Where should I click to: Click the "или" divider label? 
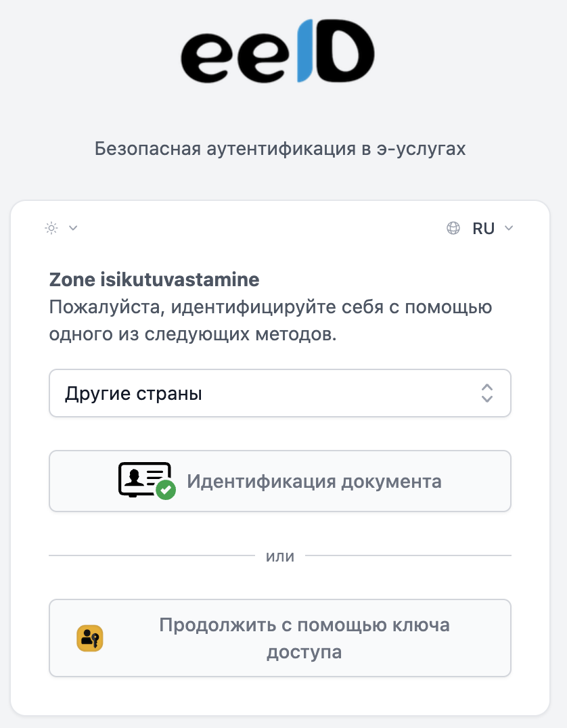click(x=280, y=556)
